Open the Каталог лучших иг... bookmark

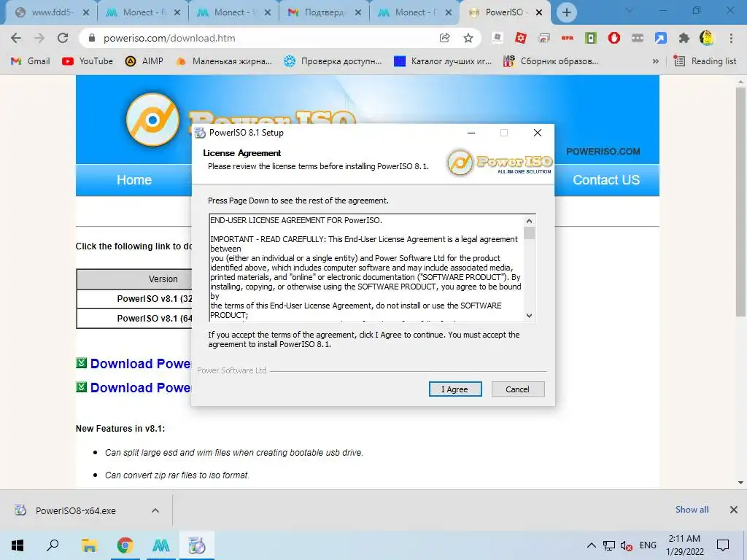[443, 61]
